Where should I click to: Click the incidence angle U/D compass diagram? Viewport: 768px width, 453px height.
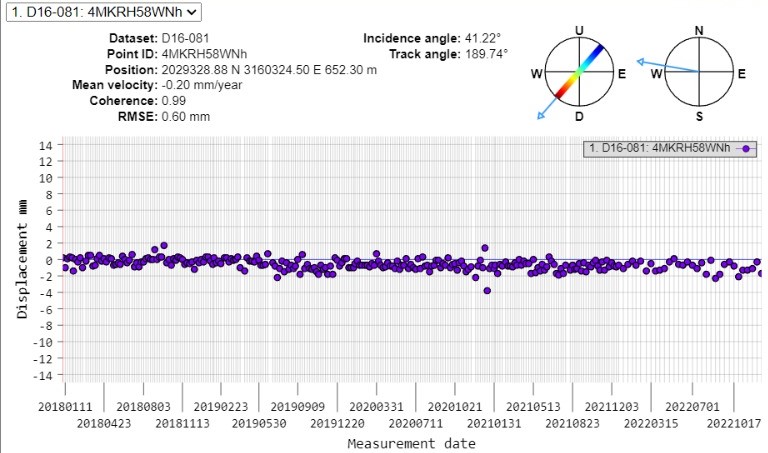point(579,73)
